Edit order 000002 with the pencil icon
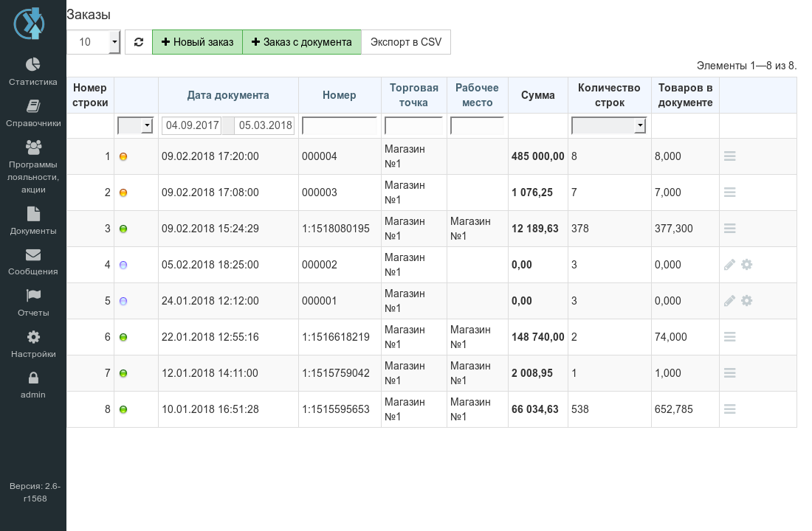 click(x=729, y=265)
